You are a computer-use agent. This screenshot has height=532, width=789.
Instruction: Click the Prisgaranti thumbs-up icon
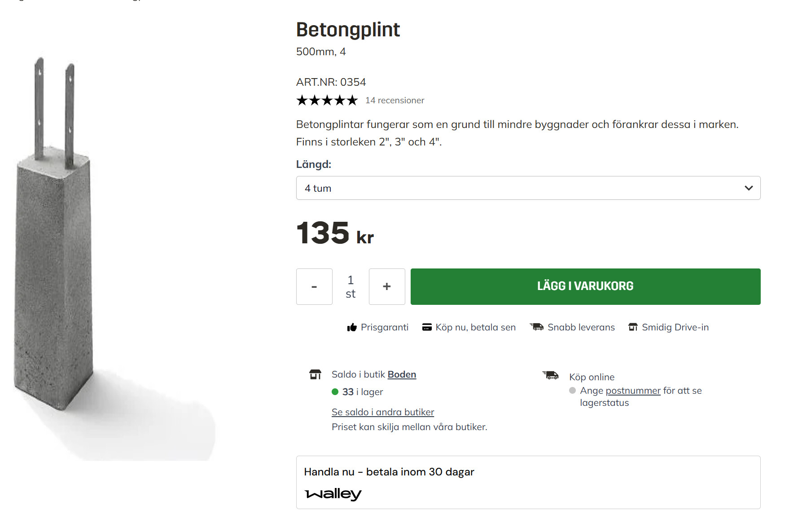click(352, 327)
